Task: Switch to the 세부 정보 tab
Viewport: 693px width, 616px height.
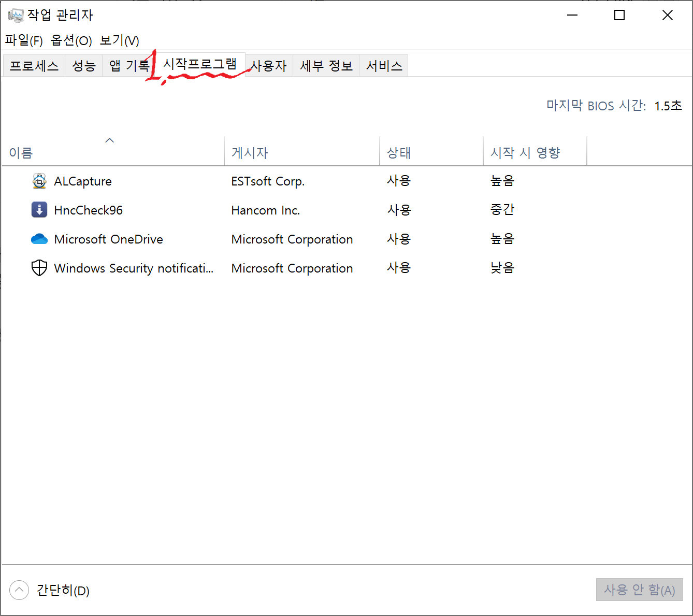Action: (x=326, y=66)
